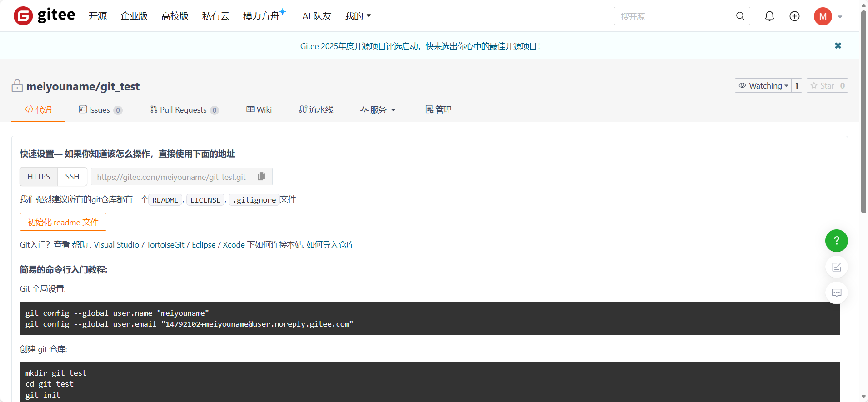
Task: Click the .gitignore tag
Action: (254, 200)
